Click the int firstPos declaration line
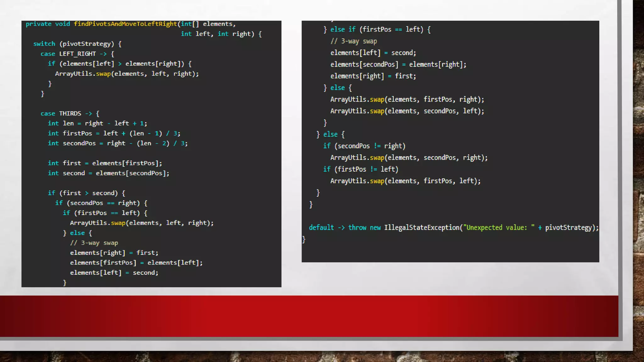Screen dimensions: 644x362 [114, 133]
